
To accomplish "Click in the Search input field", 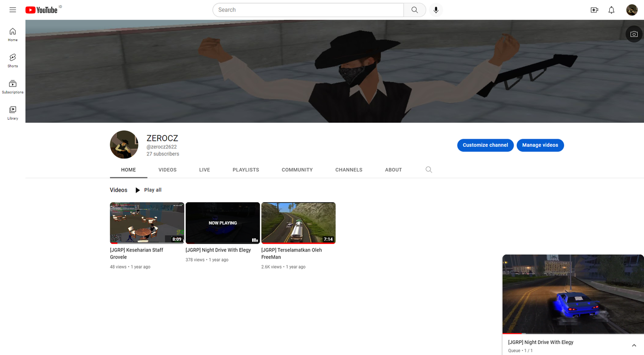I will (x=308, y=10).
